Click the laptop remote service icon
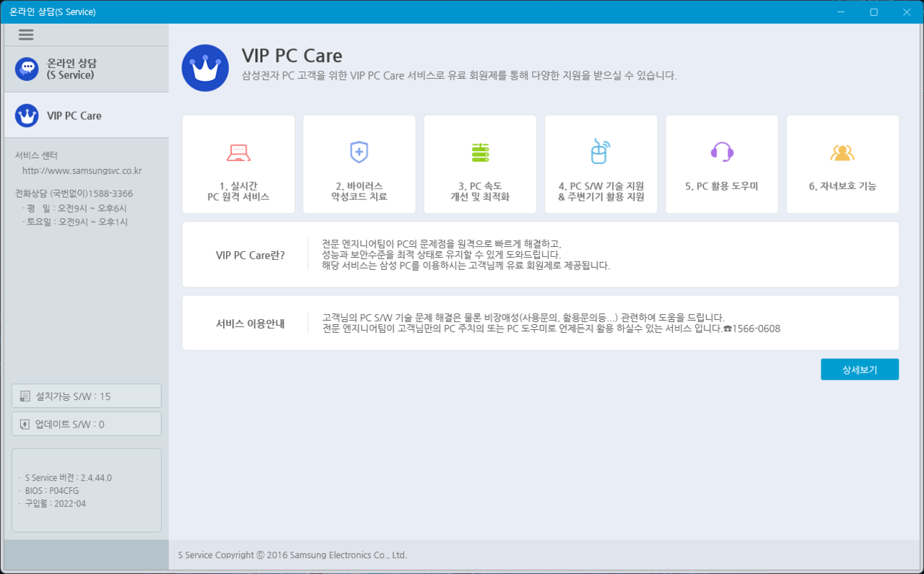Viewport: 924px width, 574px height. [238, 152]
